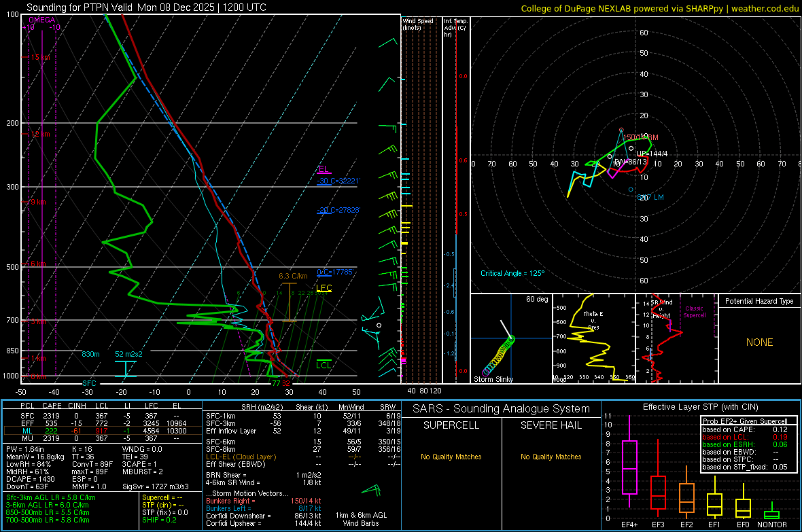
Task: Click the '0 C=17785'' freezing level label
Action: 335,272
